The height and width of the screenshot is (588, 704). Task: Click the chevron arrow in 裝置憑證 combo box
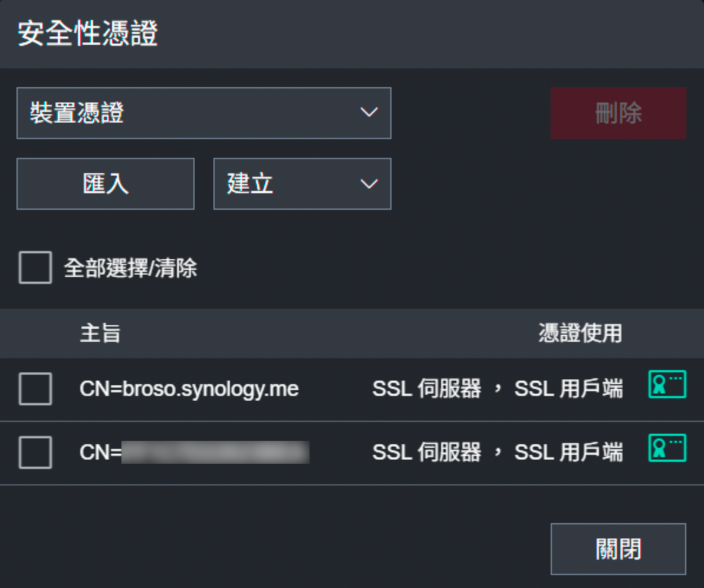pos(369,113)
